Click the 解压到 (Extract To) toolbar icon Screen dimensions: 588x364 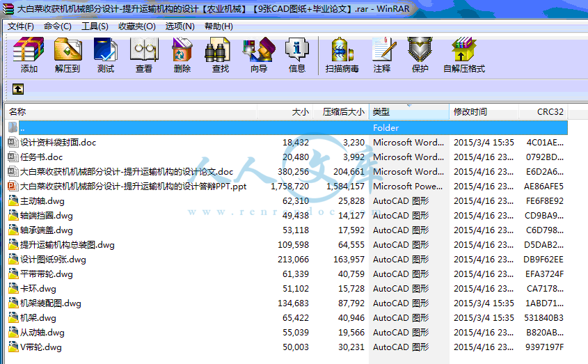coord(67,49)
